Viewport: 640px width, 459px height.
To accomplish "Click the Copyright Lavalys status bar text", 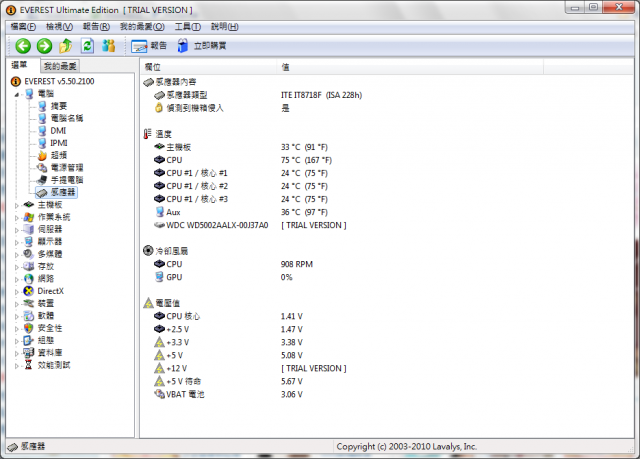I will click(x=407, y=447).
